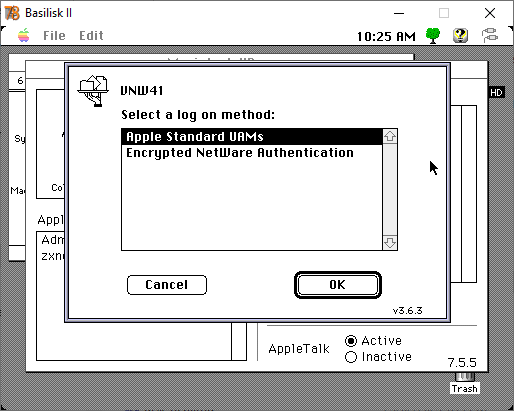The height and width of the screenshot is (411, 514).
Task: Open the File menu
Action: 54,35
